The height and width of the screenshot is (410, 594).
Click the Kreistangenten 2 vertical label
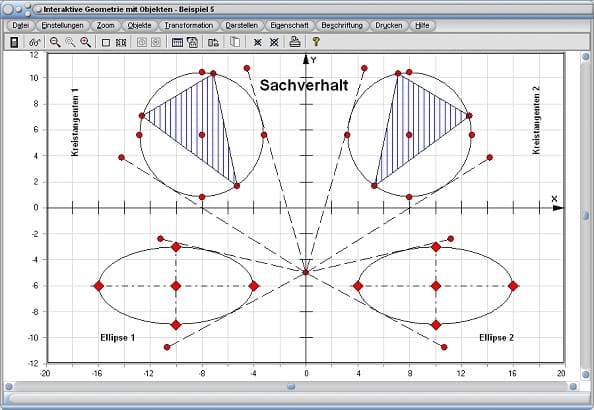coord(536,120)
